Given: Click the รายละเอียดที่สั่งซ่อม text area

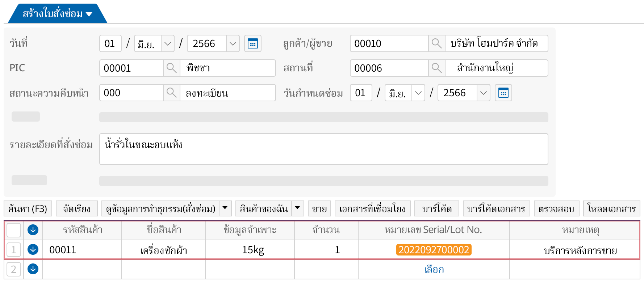Looking at the screenshot, I should [323, 149].
